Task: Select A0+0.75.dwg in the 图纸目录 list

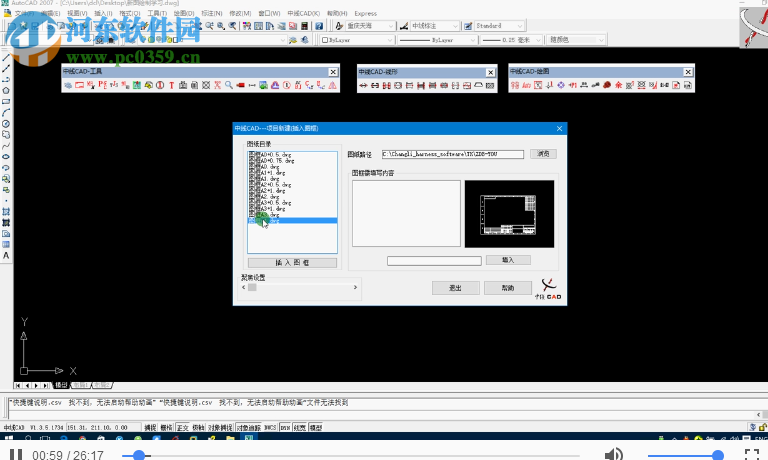Action: 271,161
